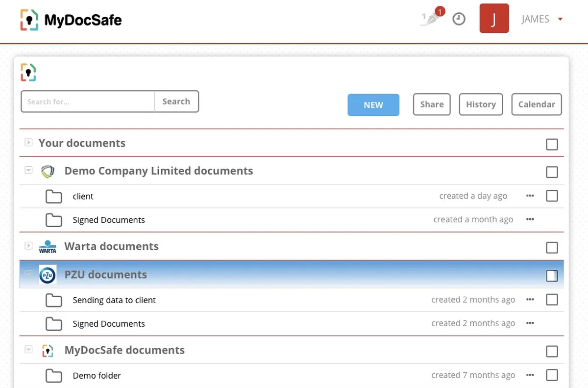Image resolution: width=588 pixels, height=388 pixels.
Task: Open Signed Documents under PZU documents
Action: (109, 324)
